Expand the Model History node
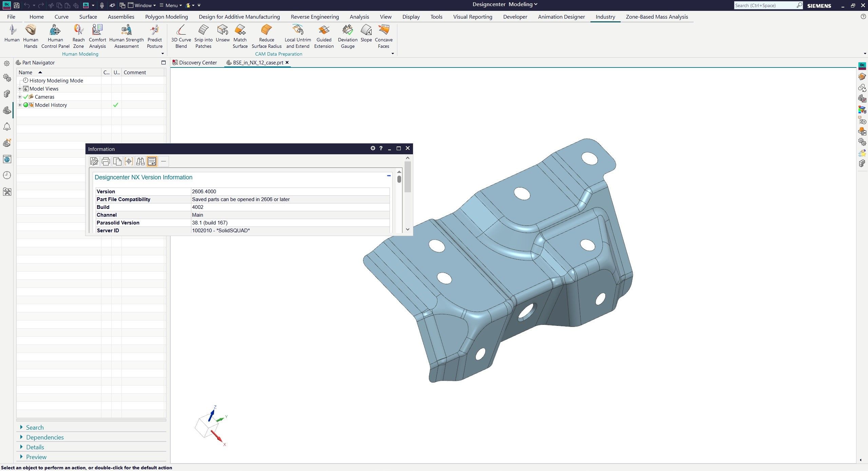The image size is (868, 471). [20, 105]
